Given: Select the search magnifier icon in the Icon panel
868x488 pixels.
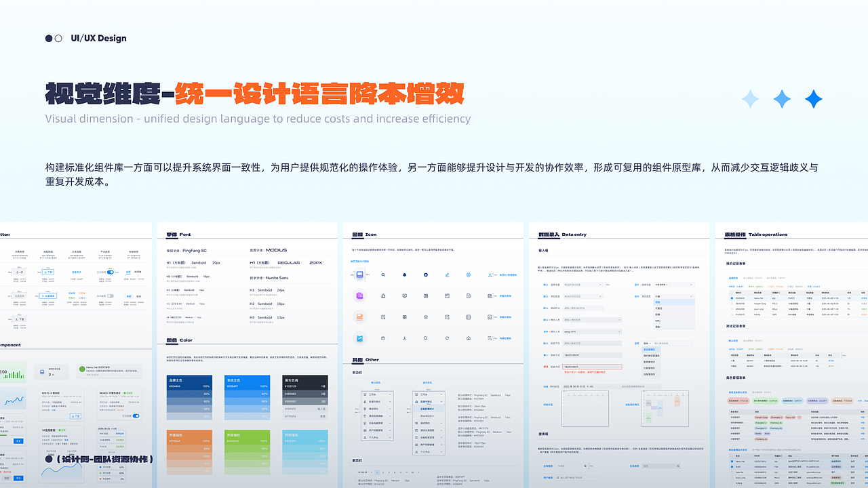Looking at the screenshot, I should point(382,274).
